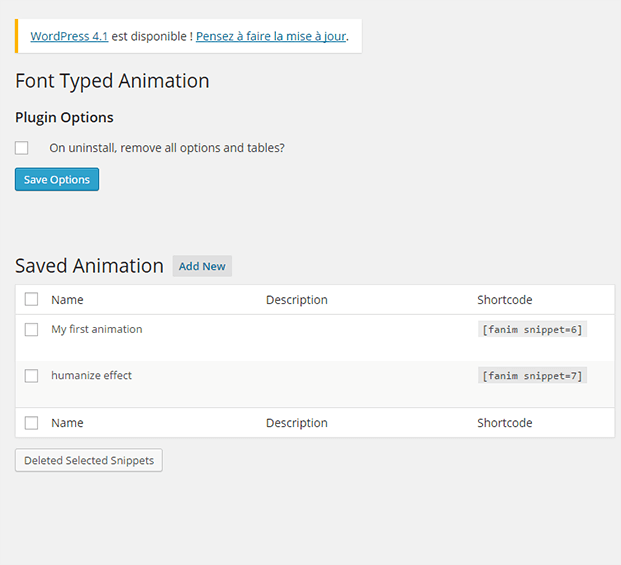Select the 'My first animation' row checkbox
Screen dimensions: 621x565
tap(31, 329)
